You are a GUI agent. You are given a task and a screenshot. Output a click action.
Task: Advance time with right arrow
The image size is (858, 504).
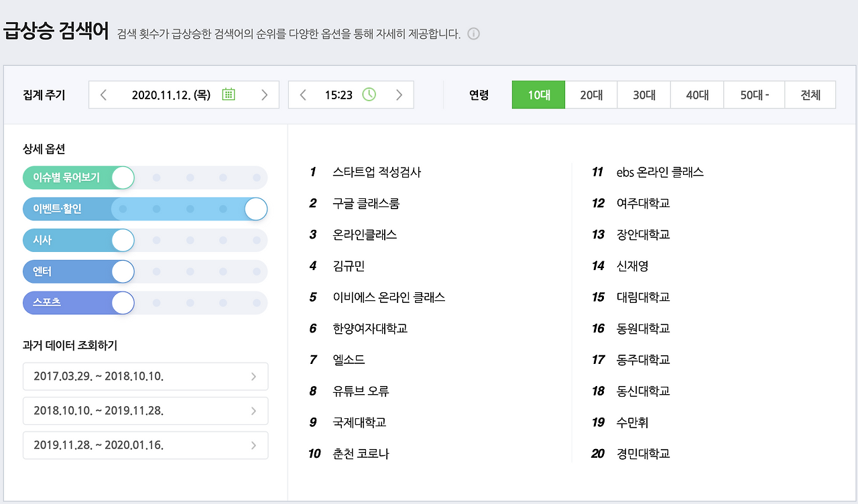[400, 94]
